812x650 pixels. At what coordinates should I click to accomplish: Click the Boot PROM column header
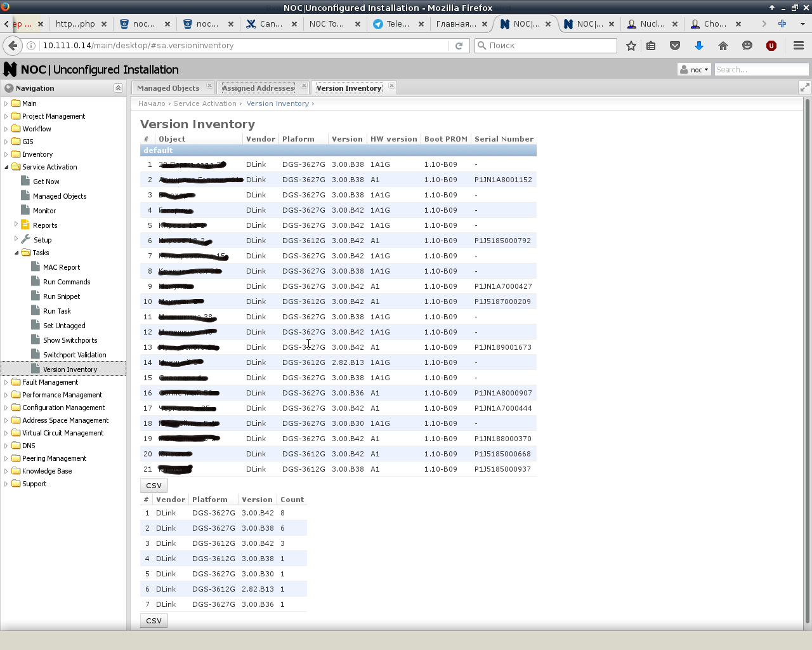pyautogui.click(x=445, y=139)
